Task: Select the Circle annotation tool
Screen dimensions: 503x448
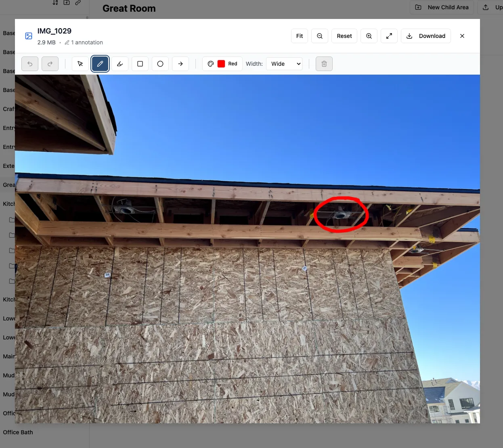Action: (x=160, y=63)
